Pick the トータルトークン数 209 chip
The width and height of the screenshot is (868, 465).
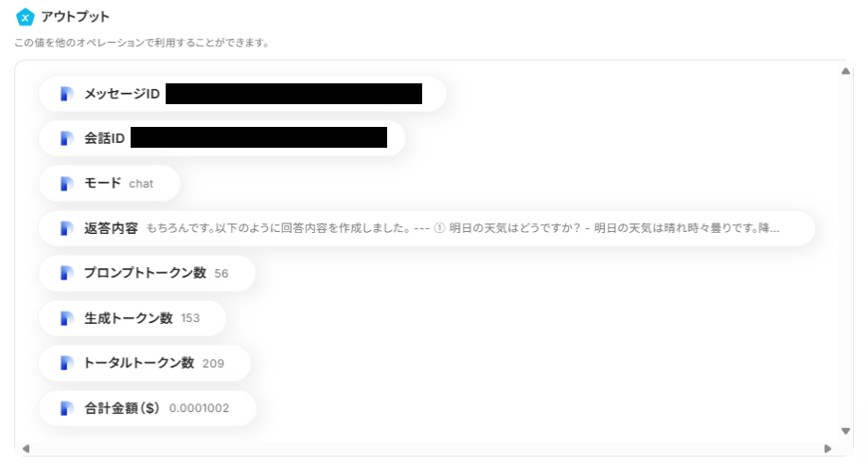click(145, 363)
